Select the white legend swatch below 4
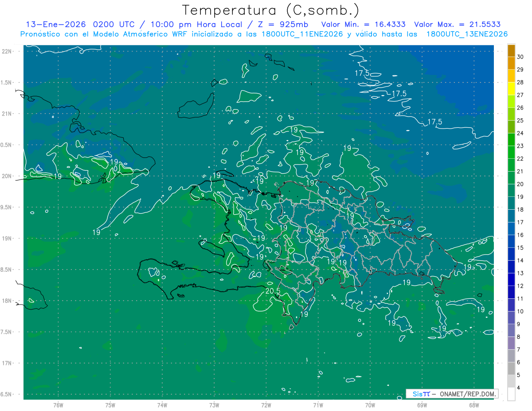The width and height of the screenshot is (532, 411). 511,394
